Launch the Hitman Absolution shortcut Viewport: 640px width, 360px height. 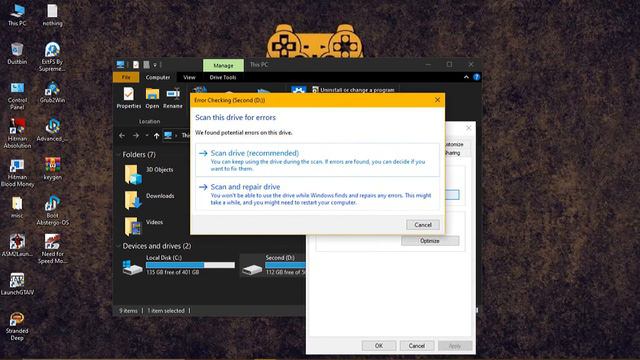click(x=17, y=133)
